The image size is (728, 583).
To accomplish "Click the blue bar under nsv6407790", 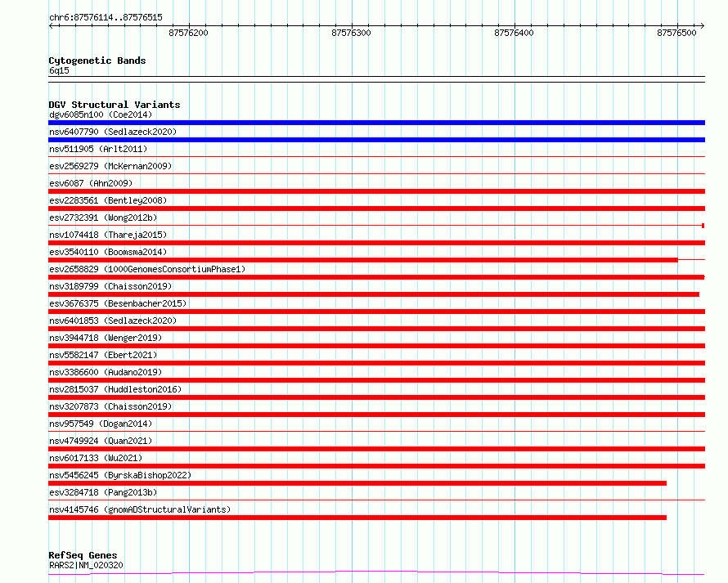I will (x=376, y=140).
